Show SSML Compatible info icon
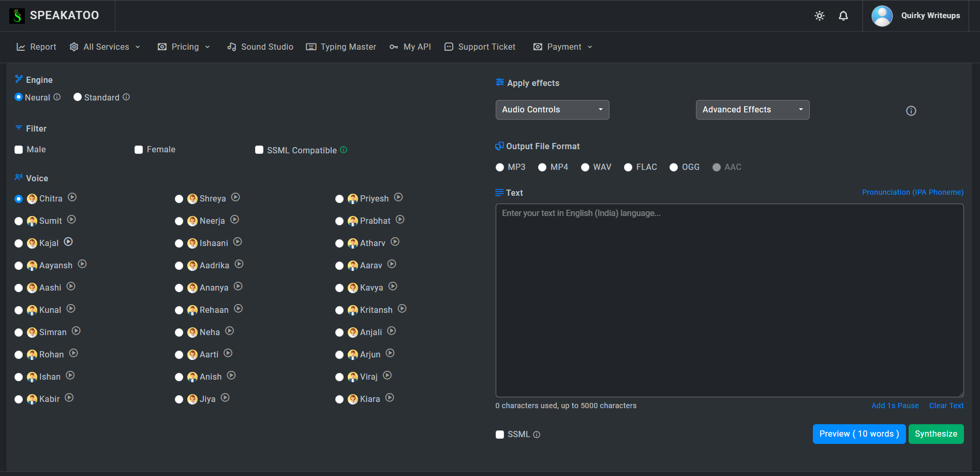The image size is (980, 476). (x=344, y=150)
